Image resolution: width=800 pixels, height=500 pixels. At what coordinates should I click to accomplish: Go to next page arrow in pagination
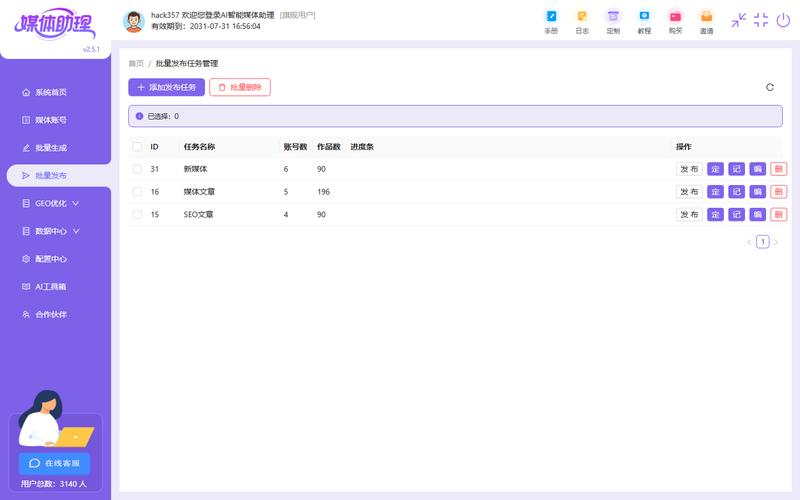point(776,242)
